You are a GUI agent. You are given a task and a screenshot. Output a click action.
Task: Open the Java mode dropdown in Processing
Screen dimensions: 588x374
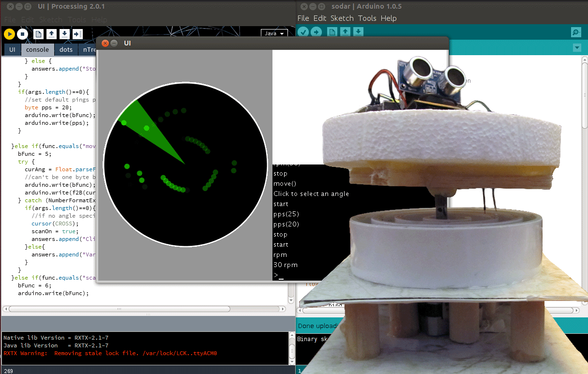(x=274, y=33)
